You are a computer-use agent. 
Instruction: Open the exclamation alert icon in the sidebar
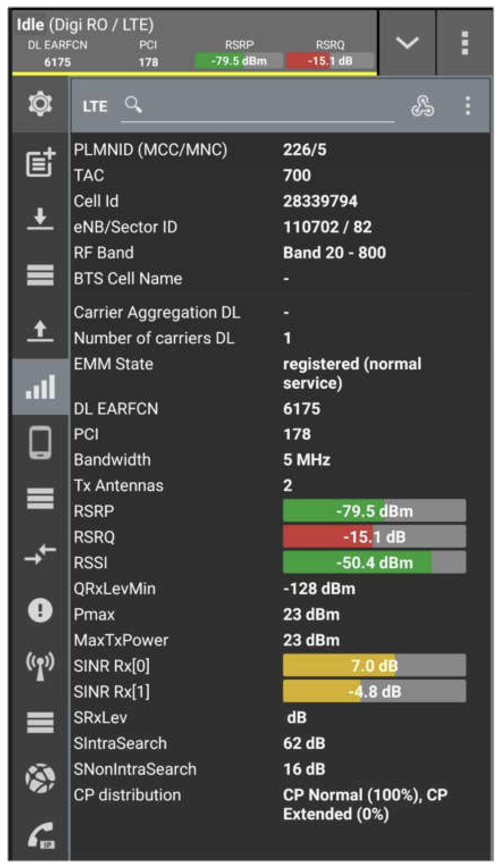[40, 610]
